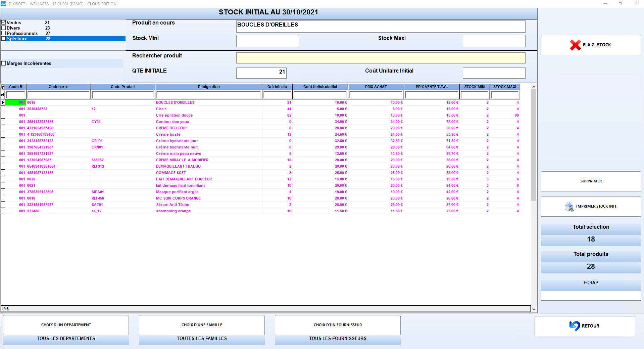Click the grid selector icon beside Code B
This screenshot has width=644, height=349.
(3, 87)
